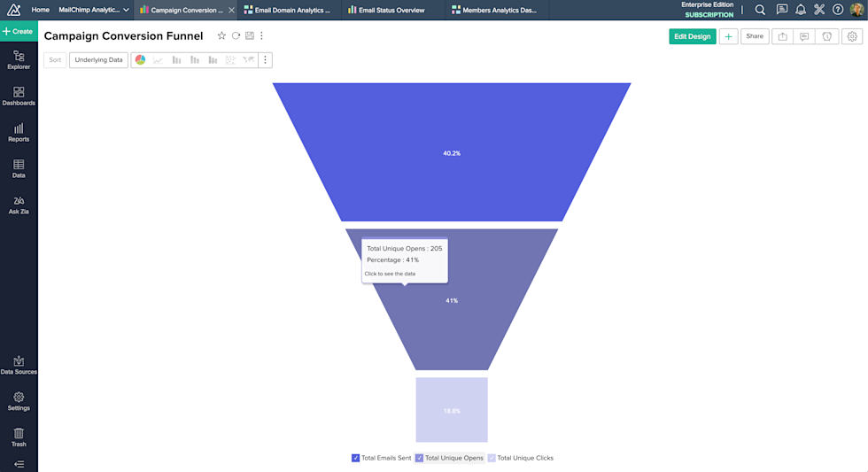
Task: Save the report using disk icon
Action: [x=250, y=35]
